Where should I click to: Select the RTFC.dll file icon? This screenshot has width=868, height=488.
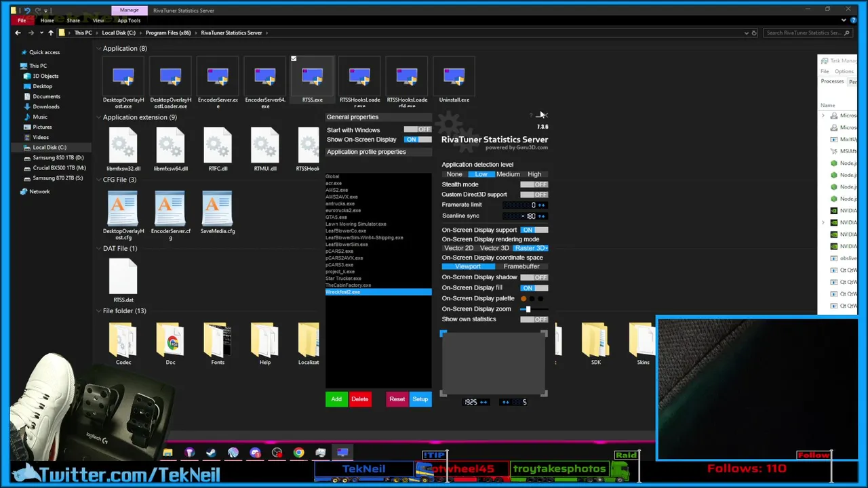coord(218,146)
